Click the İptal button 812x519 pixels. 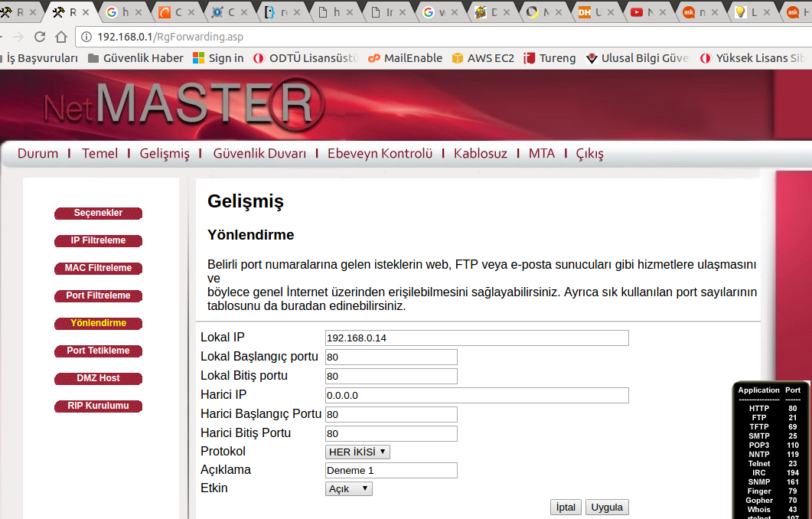[566, 507]
